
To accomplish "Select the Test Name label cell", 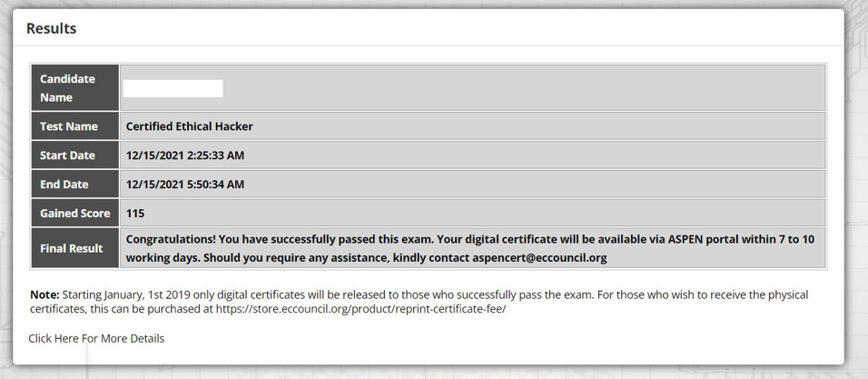I will pos(75,126).
